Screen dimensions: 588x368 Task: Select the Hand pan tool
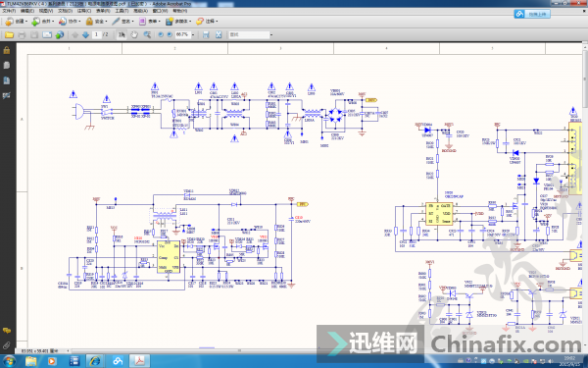(x=134, y=34)
